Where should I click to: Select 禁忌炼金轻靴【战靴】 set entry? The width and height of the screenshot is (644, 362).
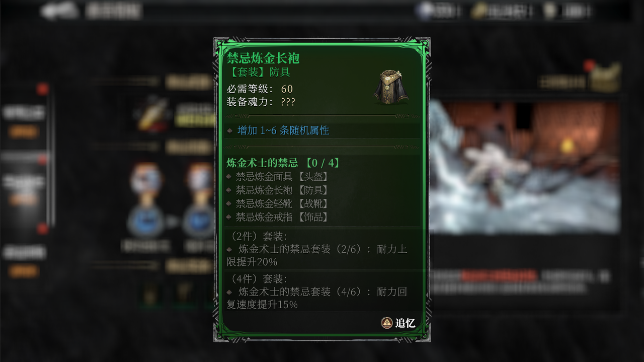point(282,203)
